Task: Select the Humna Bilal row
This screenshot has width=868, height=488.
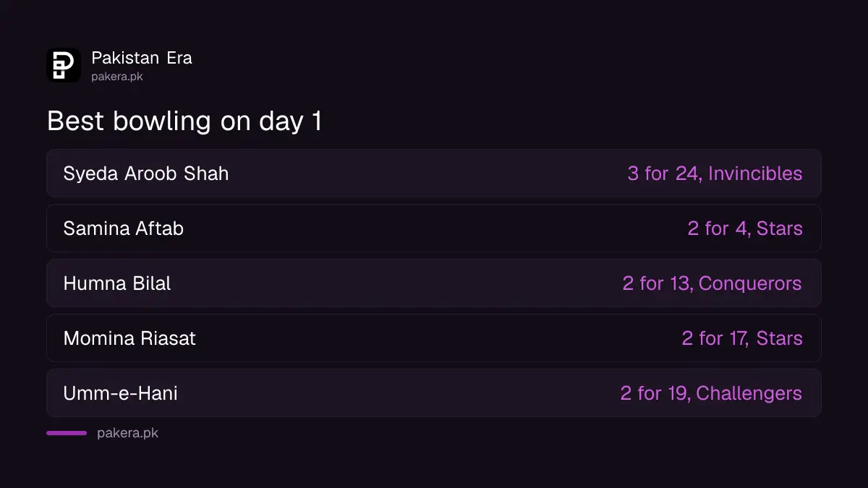Action: pyautogui.click(x=434, y=283)
